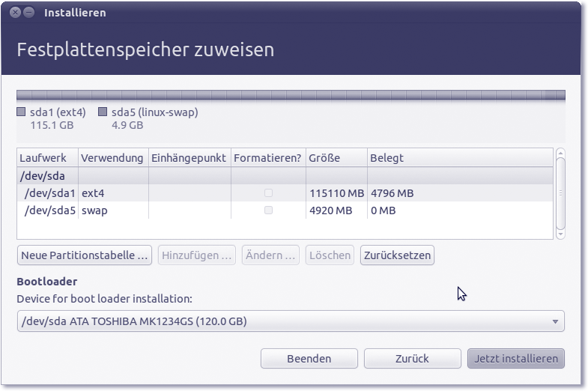Viewport: 588px width, 391px height.
Task: Click the partition list scrollbar down arrow
Action: [x=560, y=234]
